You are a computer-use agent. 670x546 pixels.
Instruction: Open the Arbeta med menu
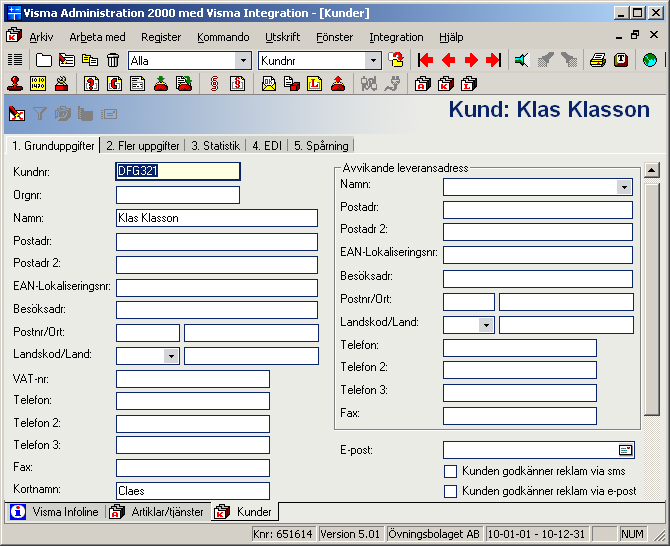pos(97,37)
